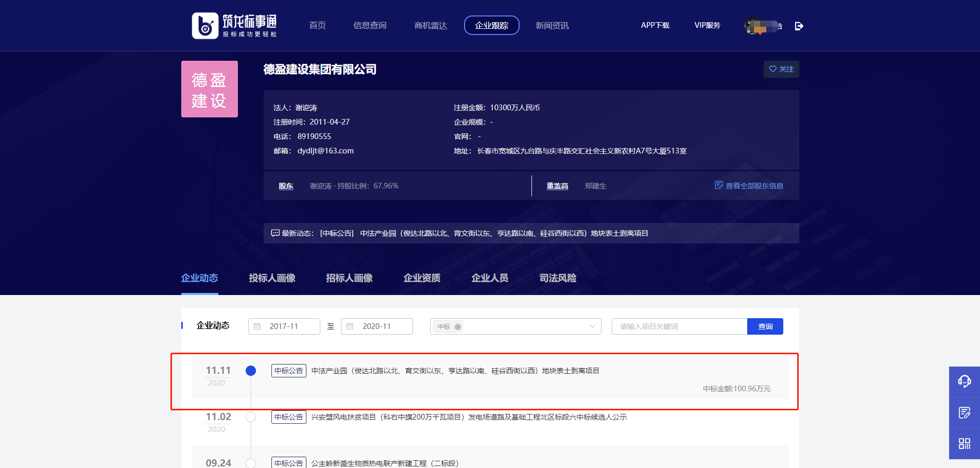The image size is (980, 468).
Task: Remove the 中标 filter tag
Action: (x=458, y=326)
